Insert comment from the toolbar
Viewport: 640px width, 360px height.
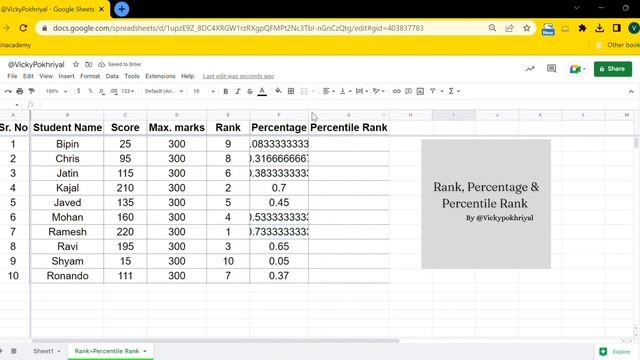[408, 91]
